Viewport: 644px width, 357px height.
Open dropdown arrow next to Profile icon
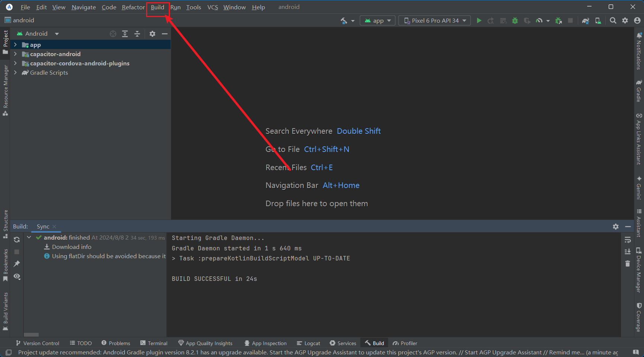(x=548, y=21)
